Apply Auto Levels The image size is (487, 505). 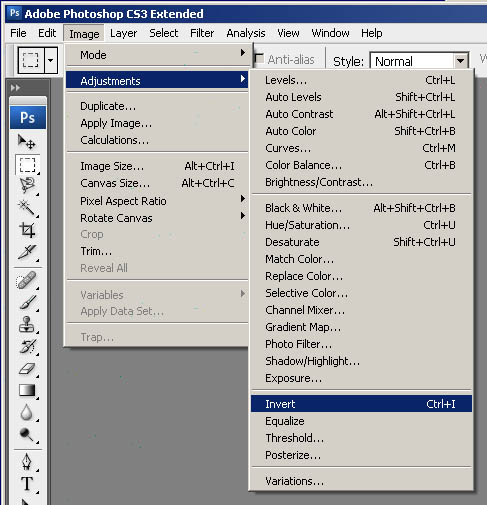click(361, 97)
